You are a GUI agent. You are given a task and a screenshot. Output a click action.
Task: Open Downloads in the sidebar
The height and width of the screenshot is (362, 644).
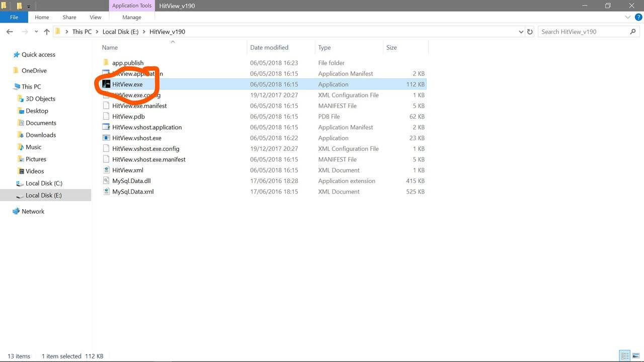[41, 135]
